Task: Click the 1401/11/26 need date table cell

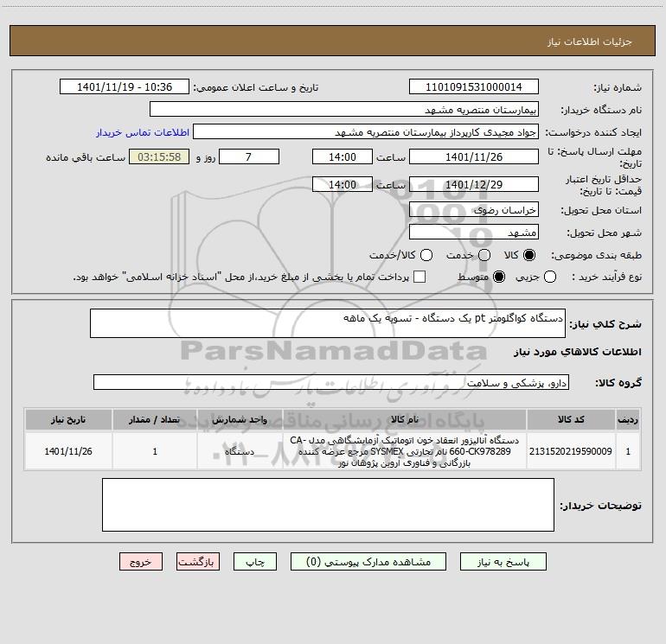Action: point(68,451)
